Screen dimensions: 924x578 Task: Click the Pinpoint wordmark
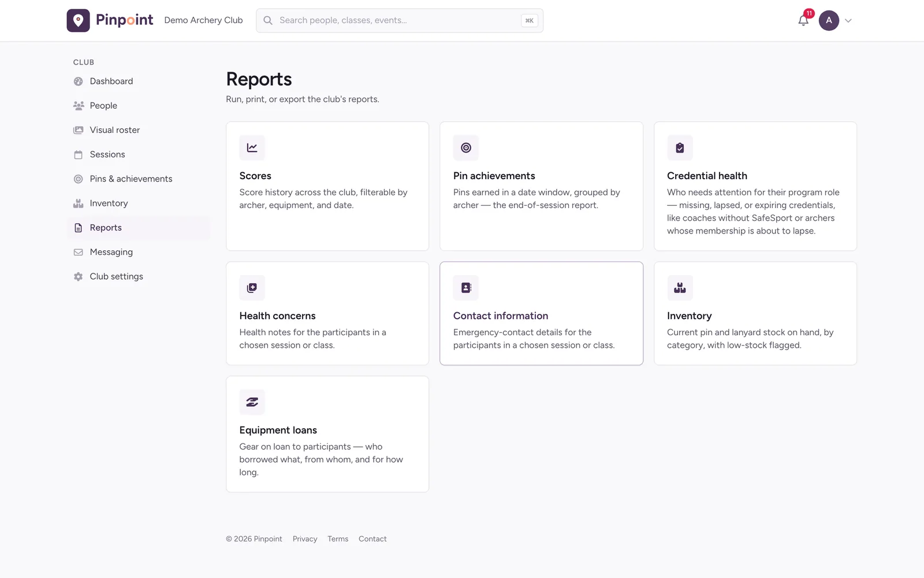click(124, 20)
